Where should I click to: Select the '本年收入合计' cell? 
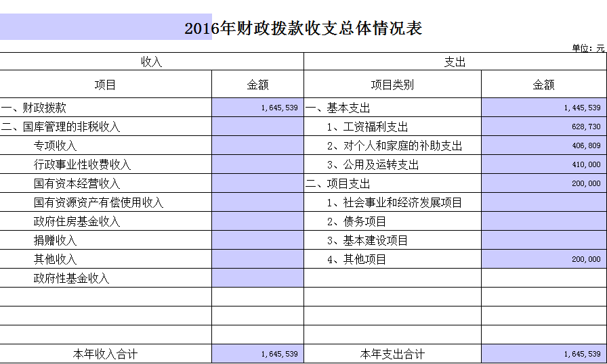point(106,354)
